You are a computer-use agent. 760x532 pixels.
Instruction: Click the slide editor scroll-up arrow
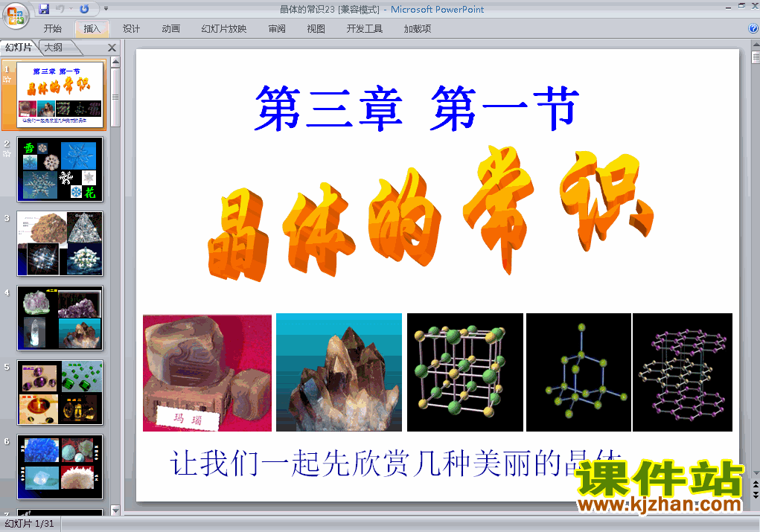click(x=756, y=45)
